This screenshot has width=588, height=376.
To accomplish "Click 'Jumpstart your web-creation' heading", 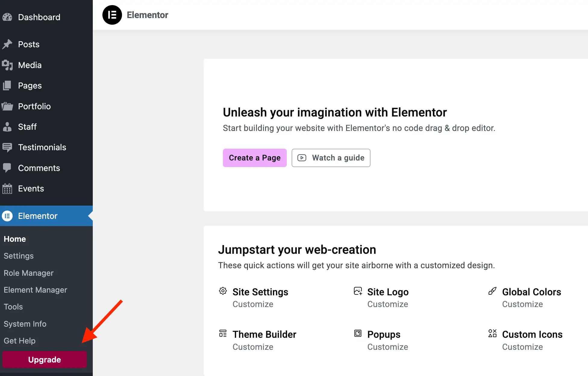I will click(297, 250).
